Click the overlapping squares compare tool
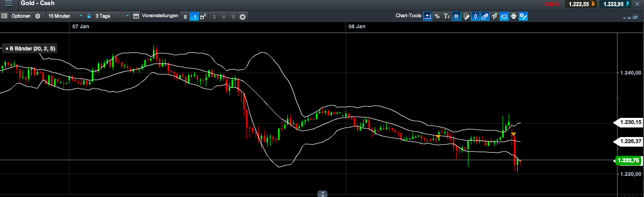This screenshot has width=644, height=197. click(x=485, y=16)
